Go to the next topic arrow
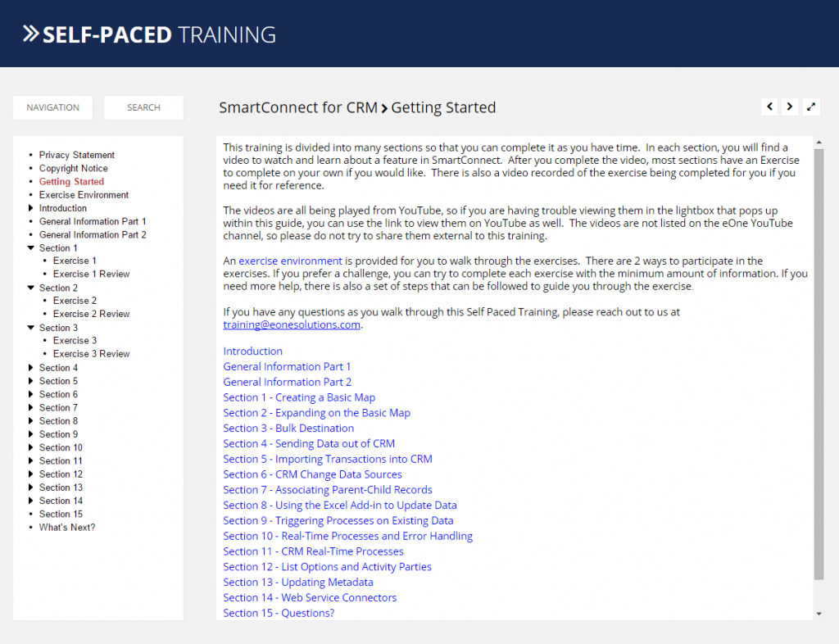 click(790, 107)
